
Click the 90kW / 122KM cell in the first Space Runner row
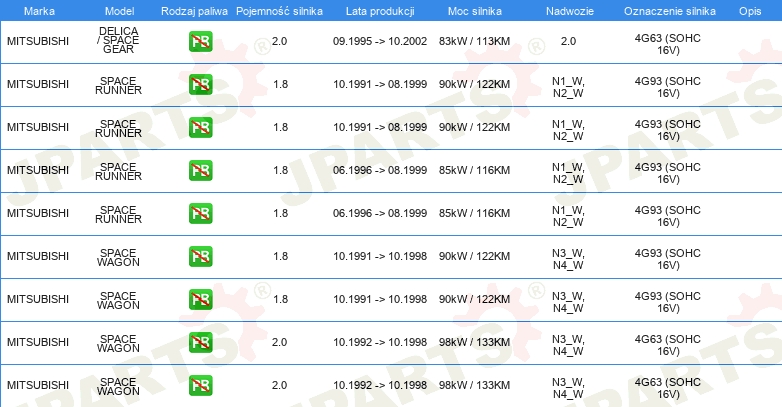point(474,84)
